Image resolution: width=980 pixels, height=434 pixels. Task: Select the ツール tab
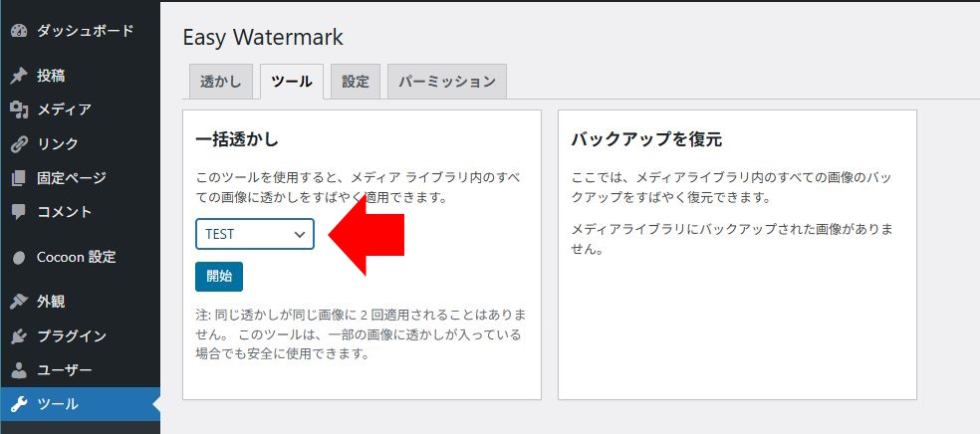click(x=291, y=82)
